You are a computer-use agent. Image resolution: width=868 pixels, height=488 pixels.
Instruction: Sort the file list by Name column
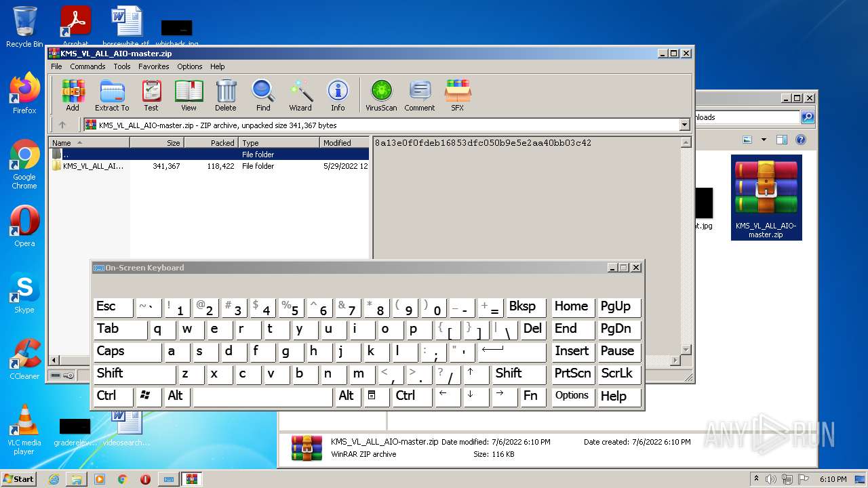pyautogui.click(x=89, y=142)
